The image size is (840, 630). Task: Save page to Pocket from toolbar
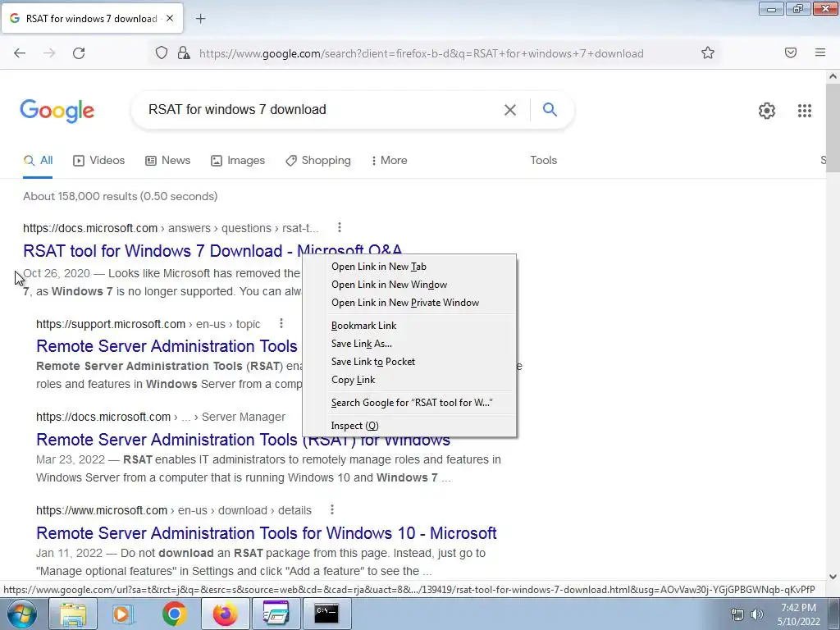791,52
